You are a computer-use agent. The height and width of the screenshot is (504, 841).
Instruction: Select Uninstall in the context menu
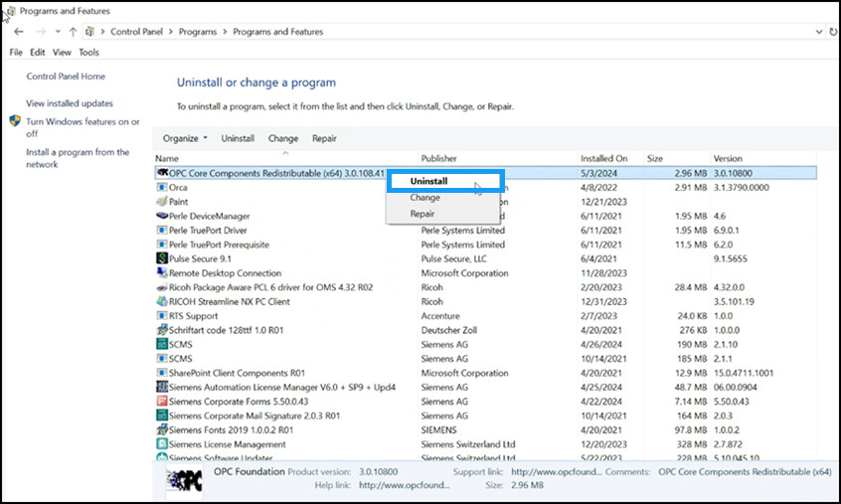(429, 182)
